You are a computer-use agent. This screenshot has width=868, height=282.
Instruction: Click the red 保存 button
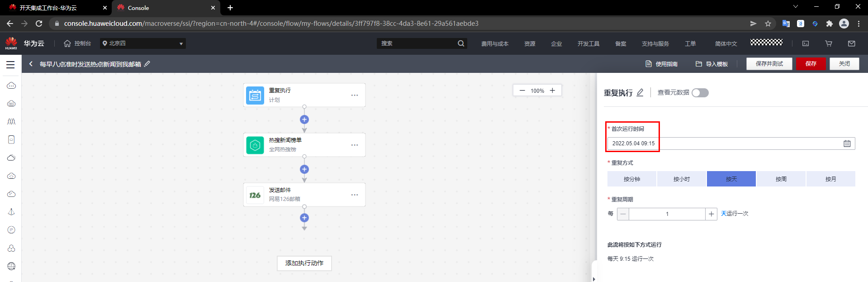tap(811, 64)
